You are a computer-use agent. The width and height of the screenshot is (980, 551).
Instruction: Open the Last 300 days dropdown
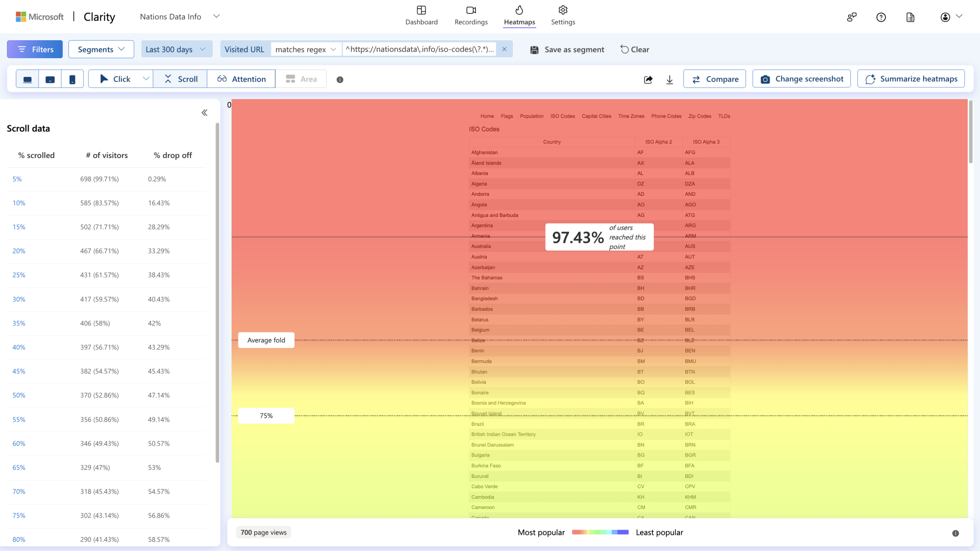pos(176,49)
